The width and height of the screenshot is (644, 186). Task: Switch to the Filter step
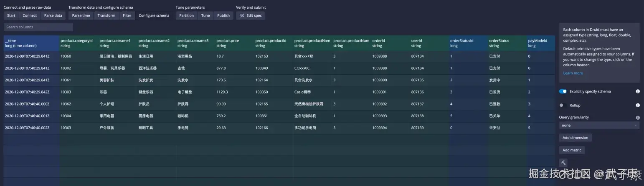tap(127, 15)
